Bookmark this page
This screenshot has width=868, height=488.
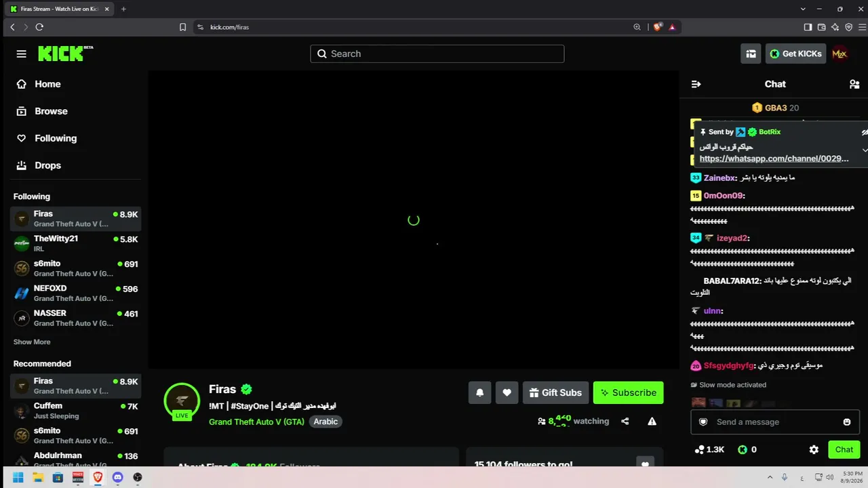pos(182,27)
